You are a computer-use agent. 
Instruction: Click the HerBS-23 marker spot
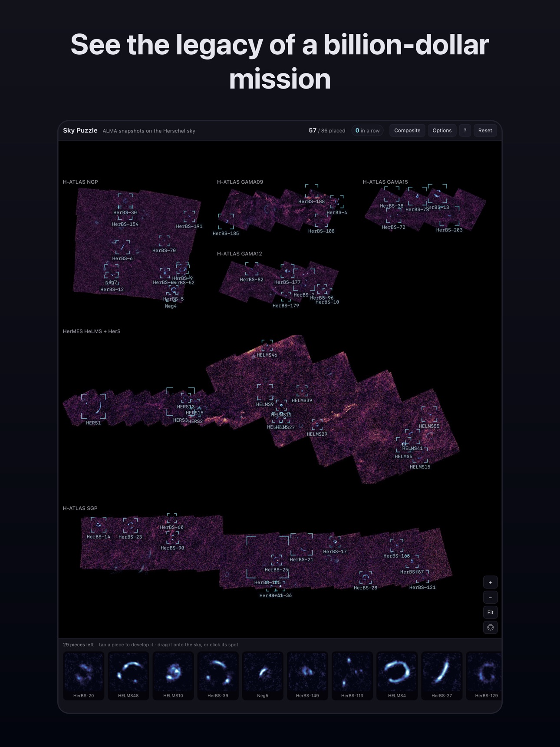coord(130,526)
